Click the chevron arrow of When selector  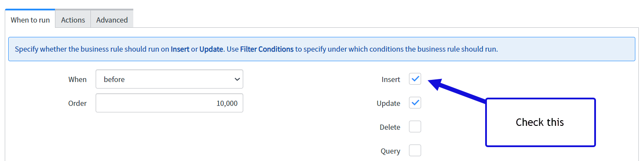coord(237,79)
